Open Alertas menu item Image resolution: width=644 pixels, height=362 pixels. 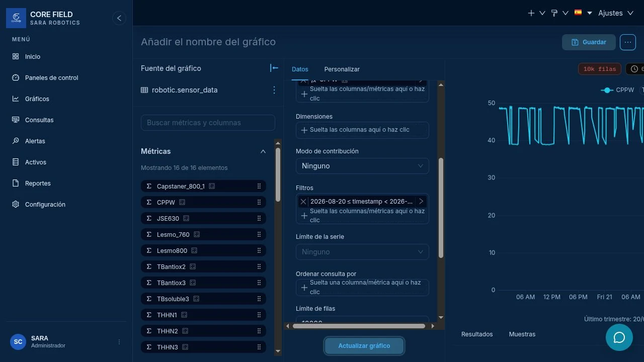(x=35, y=141)
